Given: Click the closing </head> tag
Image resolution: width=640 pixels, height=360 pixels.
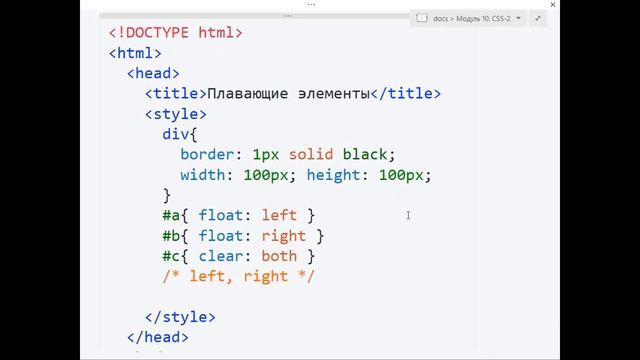Looking at the screenshot, I should click(x=158, y=338).
